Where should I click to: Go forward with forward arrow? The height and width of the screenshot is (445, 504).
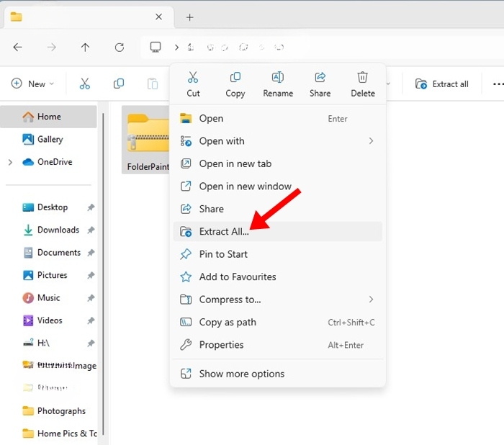pos(51,48)
